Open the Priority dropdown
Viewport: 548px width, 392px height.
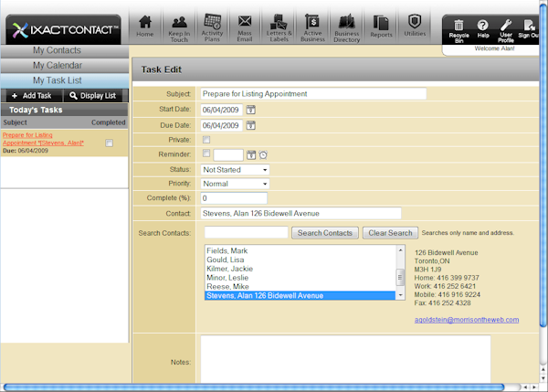(235, 184)
